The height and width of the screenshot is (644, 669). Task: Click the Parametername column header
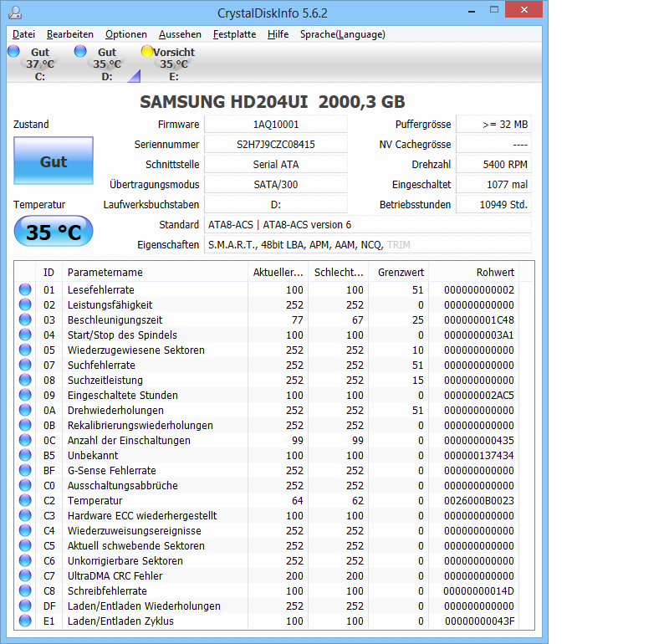155,272
